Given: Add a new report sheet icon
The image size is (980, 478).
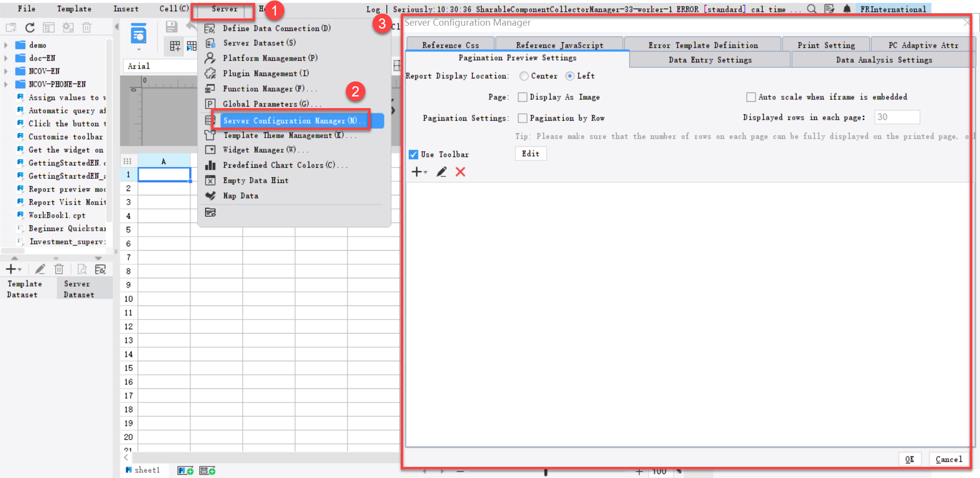Looking at the screenshot, I should (x=185, y=471).
